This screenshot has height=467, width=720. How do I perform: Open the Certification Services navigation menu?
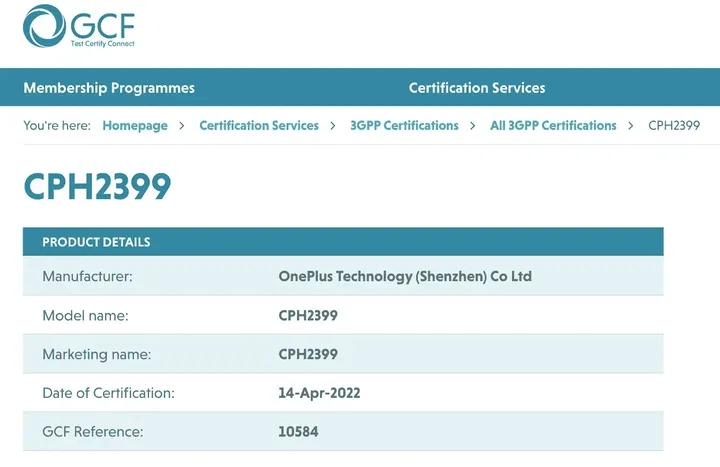coord(477,88)
